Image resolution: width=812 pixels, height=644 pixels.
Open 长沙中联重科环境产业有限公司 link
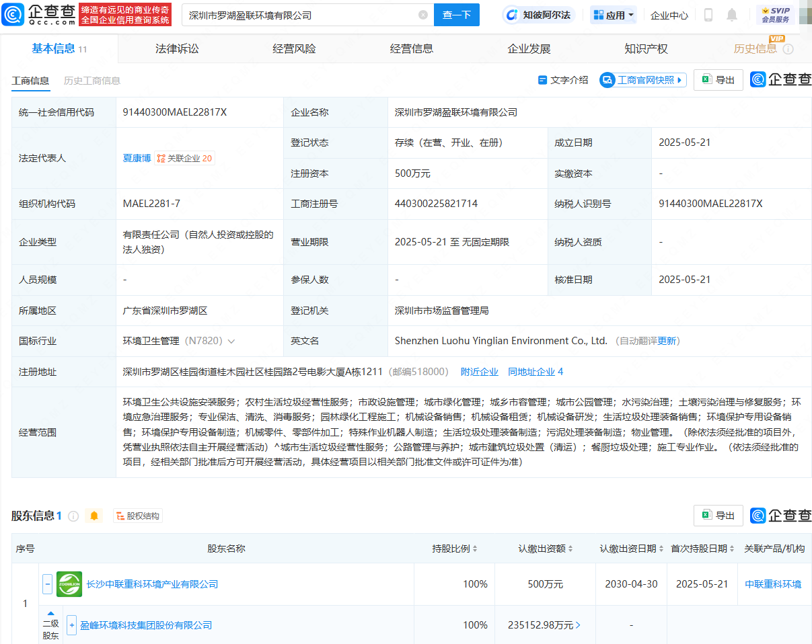click(x=152, y=584)
